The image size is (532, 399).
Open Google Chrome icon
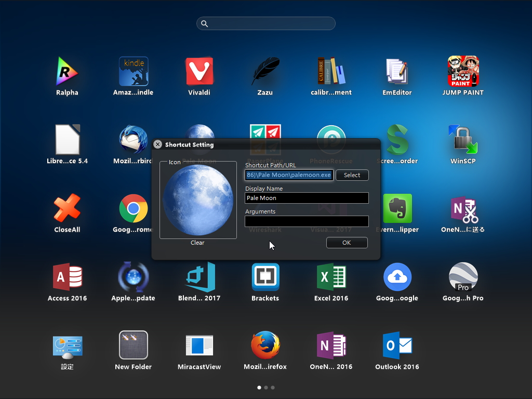134,208
